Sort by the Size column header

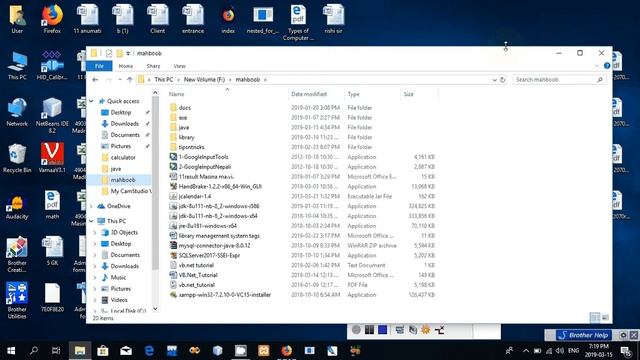coord(409,94)
